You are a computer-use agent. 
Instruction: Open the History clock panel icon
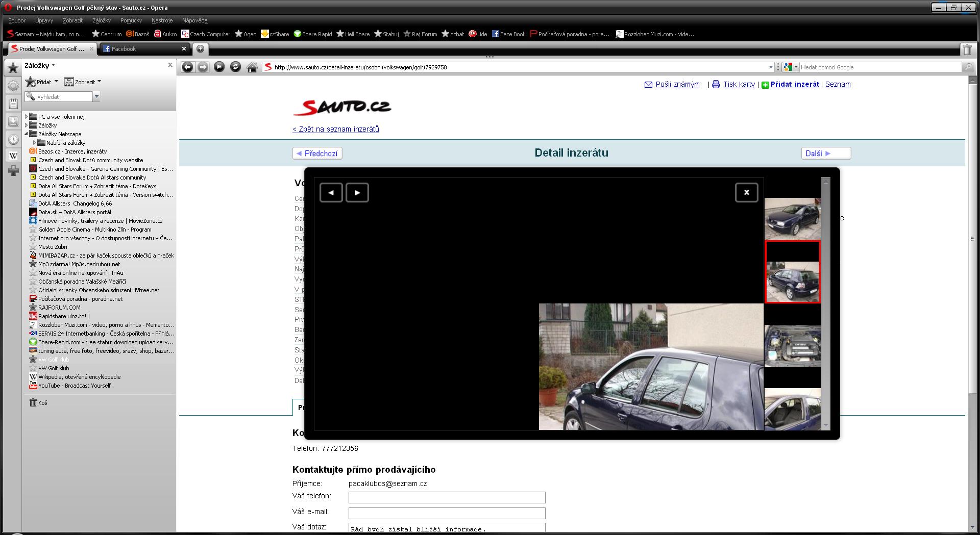click(13, 139)
